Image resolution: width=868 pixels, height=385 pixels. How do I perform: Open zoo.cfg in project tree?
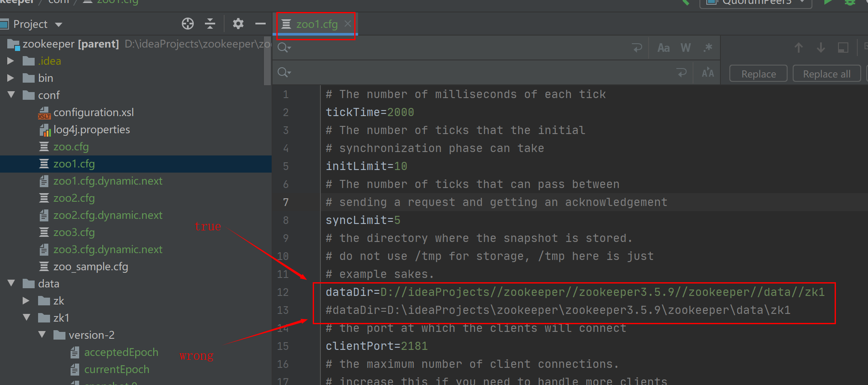71,146
